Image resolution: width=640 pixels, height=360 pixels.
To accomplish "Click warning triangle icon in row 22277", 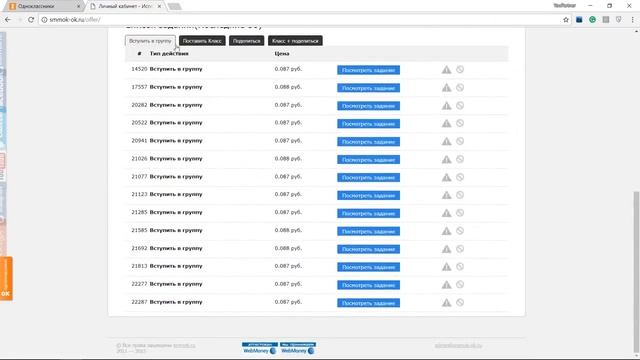I will 447,284.
